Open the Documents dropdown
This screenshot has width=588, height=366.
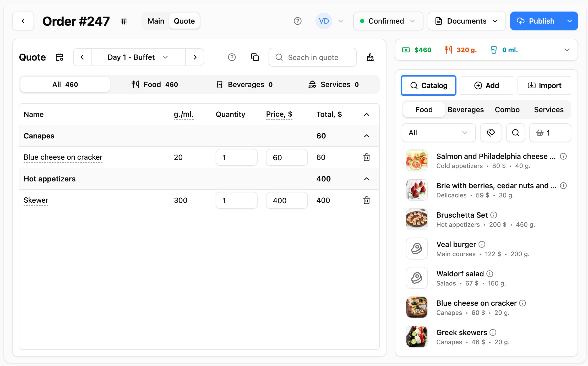coord(467,21)
